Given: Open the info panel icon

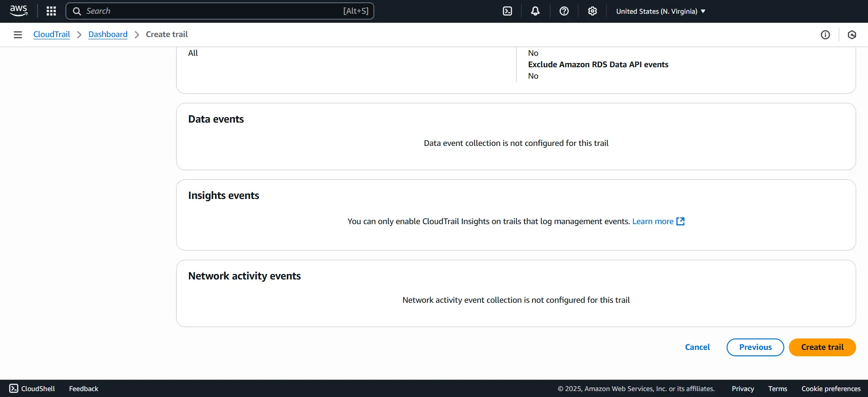Looking at the screenshot, I should coord(825,35).
